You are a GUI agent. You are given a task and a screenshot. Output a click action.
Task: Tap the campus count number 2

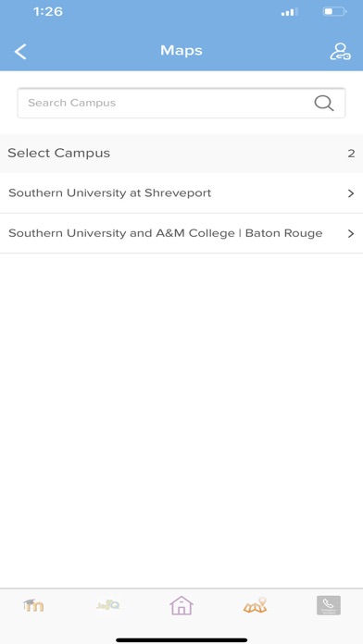(x=351, y=154)
